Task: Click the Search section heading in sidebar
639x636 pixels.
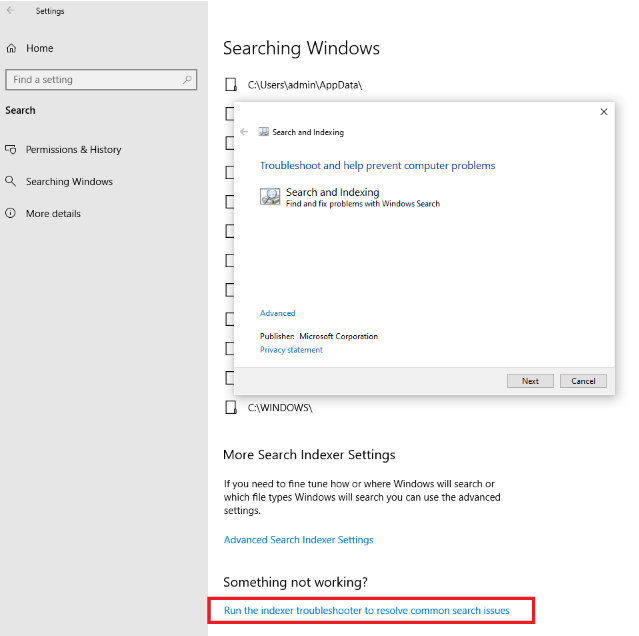Action: tap(20, 110)
